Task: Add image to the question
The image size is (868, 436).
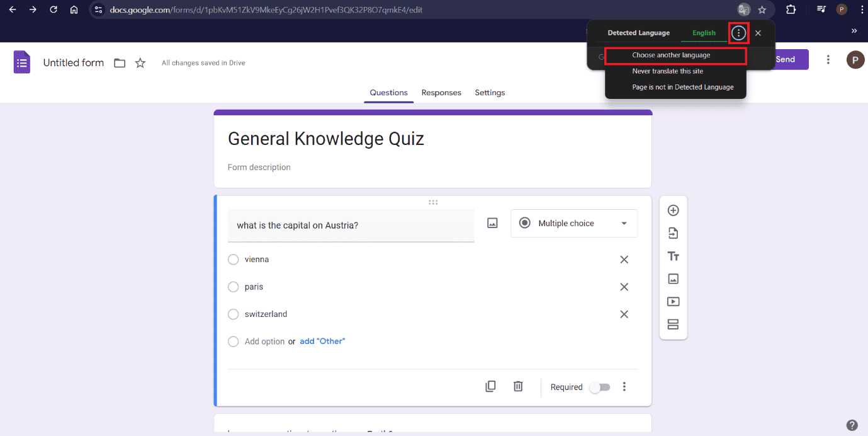Action: pos(493,223)
